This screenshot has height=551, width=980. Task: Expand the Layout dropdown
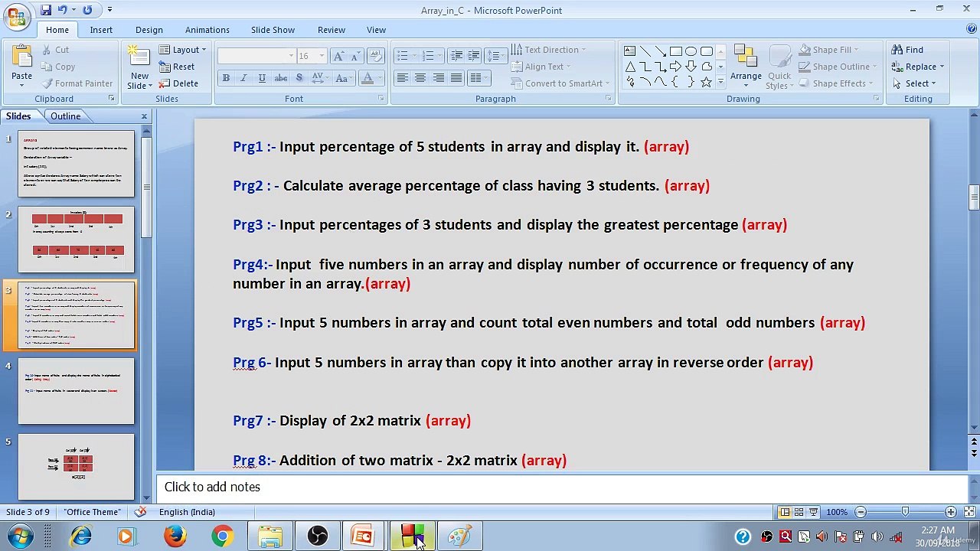tap(183, 50)
